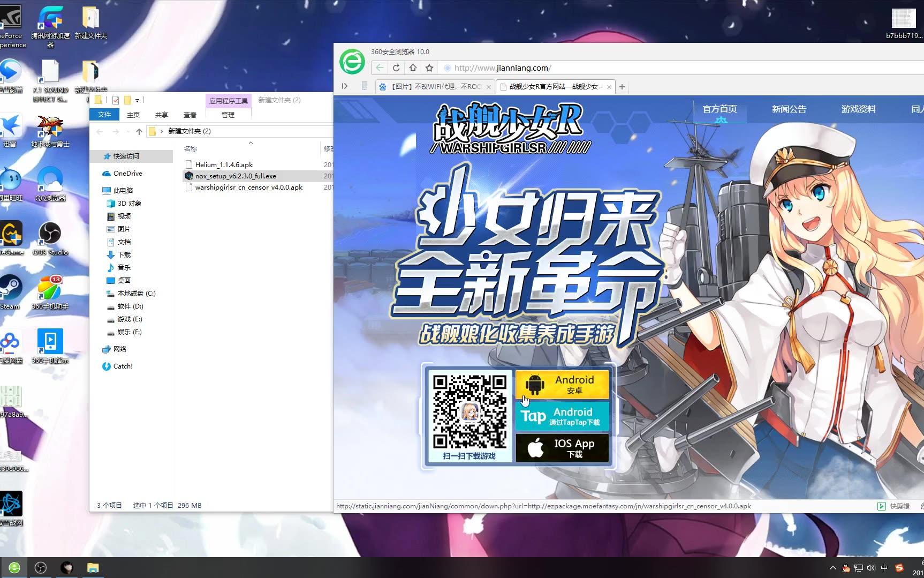Open 桌面 in navigation pane
The width and height of the screenshot is (924, 578).
pos(124,281)
